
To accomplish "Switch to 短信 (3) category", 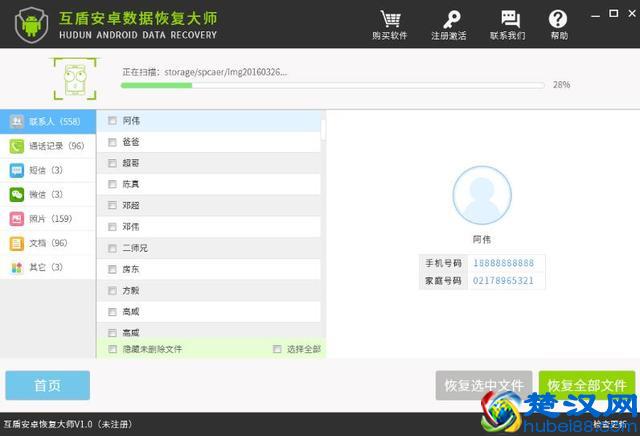I will (x=48, y=170).
